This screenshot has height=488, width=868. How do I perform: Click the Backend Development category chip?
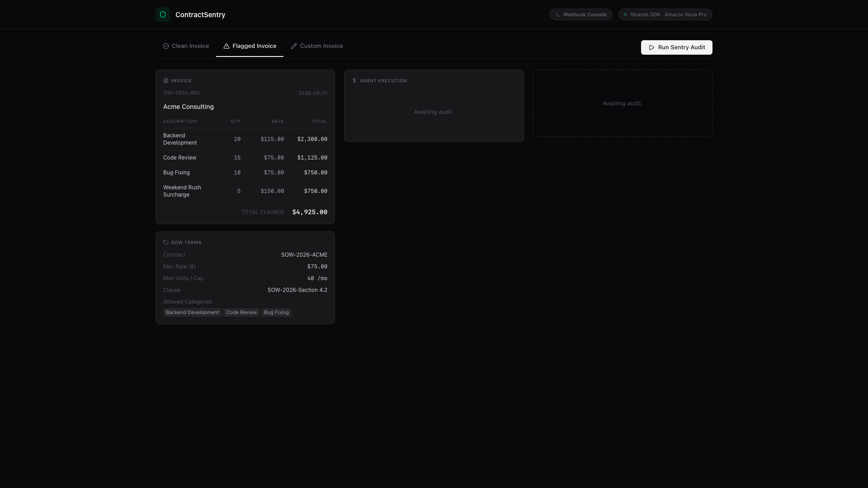click(x=192, y=312)
